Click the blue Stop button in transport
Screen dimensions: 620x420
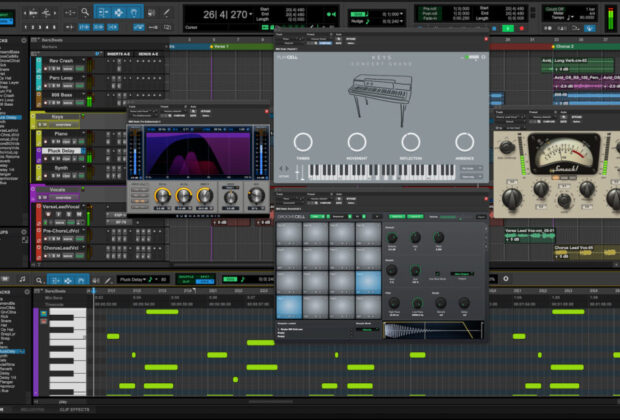point(494,28)
